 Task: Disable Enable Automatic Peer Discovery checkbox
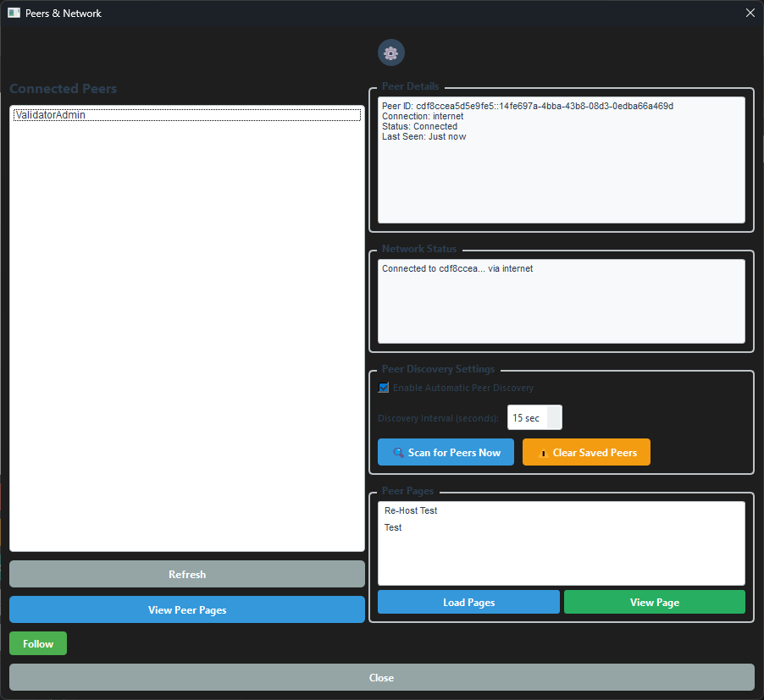[384, 388]
